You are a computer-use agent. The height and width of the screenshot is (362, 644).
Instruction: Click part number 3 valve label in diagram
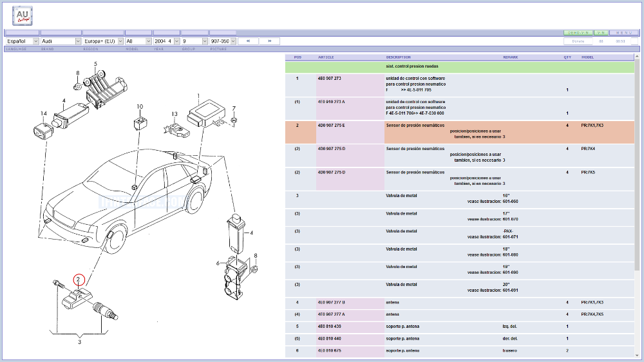80,342
